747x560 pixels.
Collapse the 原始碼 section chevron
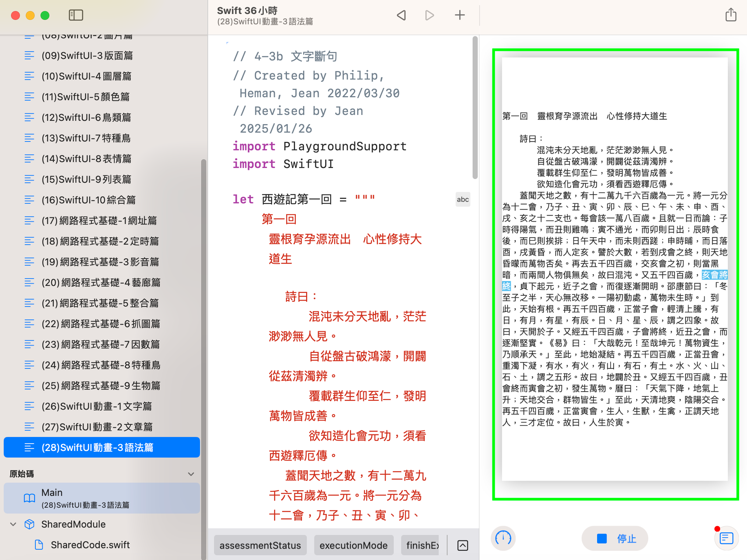(x=191, y=474)
